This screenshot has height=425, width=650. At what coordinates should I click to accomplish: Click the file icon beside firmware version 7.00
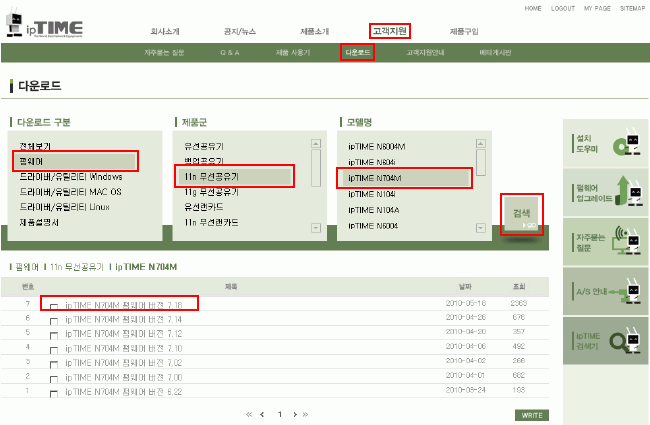click(53, 379)
